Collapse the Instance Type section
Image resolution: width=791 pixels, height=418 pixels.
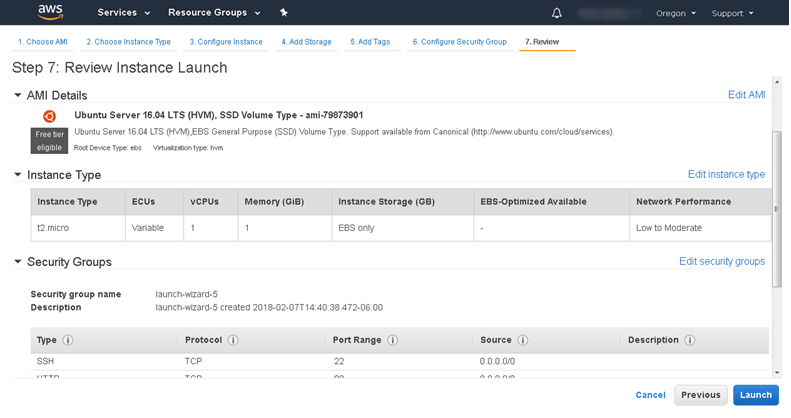pyautogui.click(x=18, y=174)
